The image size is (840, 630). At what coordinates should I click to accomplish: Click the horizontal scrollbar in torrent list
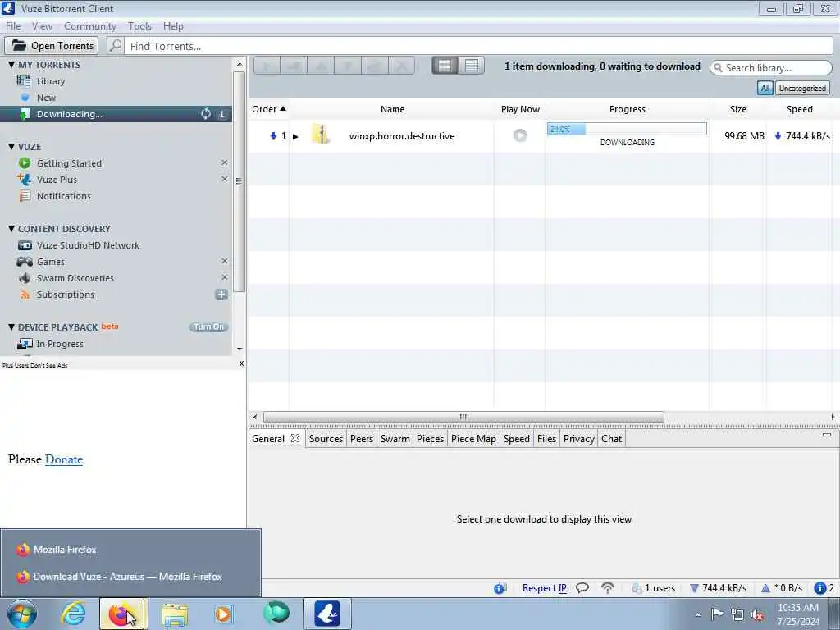tap(463, 417)
